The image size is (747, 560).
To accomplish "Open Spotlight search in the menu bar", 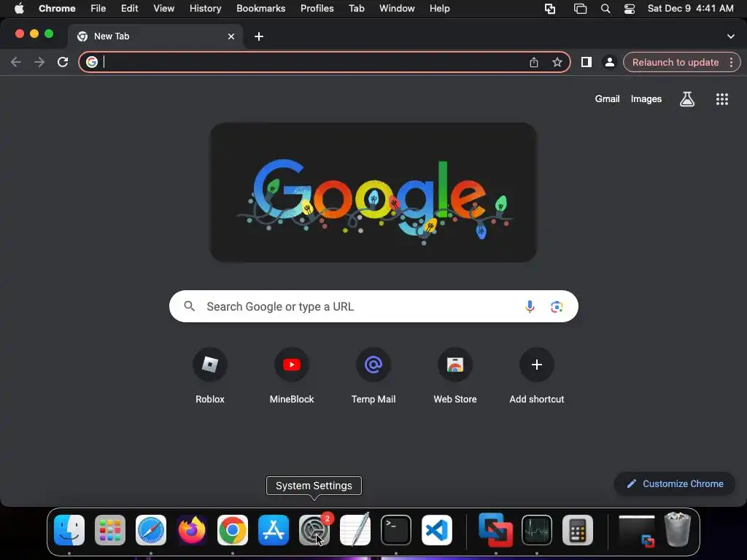I will click(x=605, y=9).
